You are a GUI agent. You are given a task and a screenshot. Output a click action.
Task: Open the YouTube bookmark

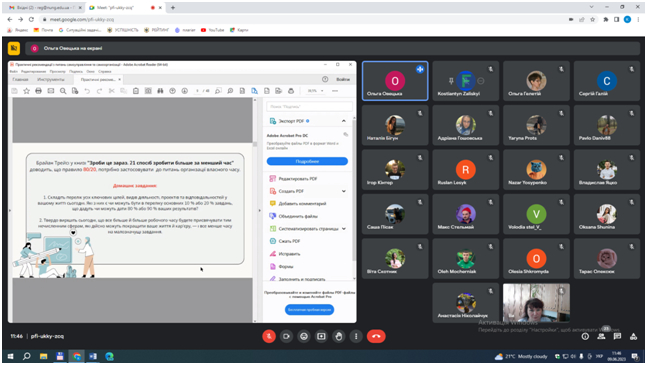pyautogui.click(x=213, y=30)
